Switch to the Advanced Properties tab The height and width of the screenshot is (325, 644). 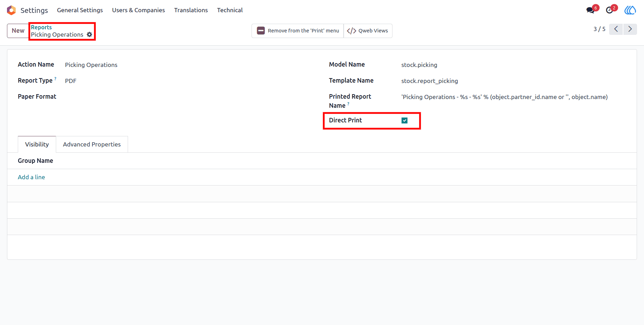92,144
